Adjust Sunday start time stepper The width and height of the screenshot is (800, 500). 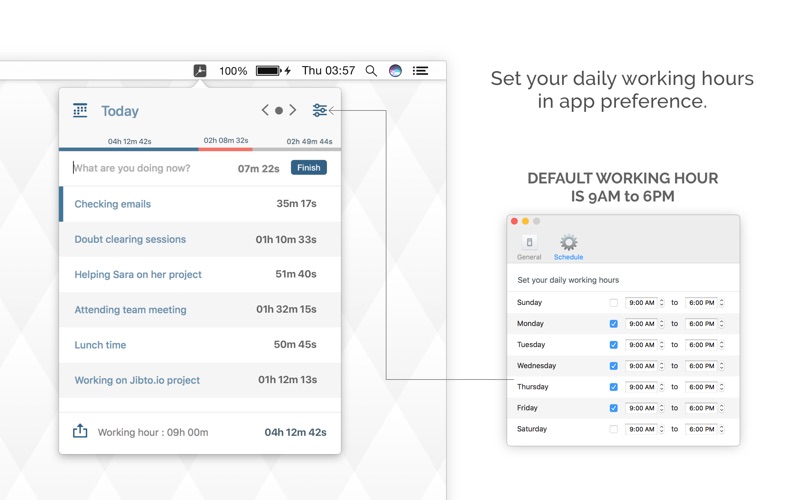(662, 303)
